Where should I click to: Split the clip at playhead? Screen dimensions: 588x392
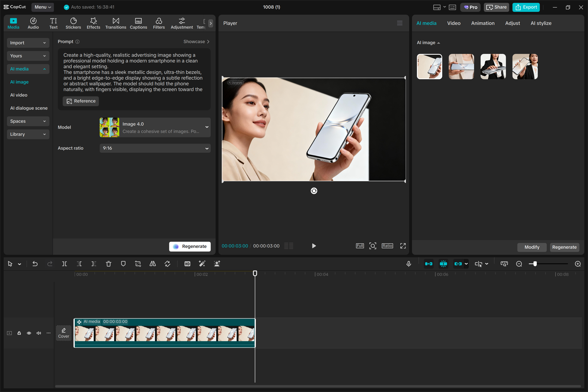click(x=65, y=264)
